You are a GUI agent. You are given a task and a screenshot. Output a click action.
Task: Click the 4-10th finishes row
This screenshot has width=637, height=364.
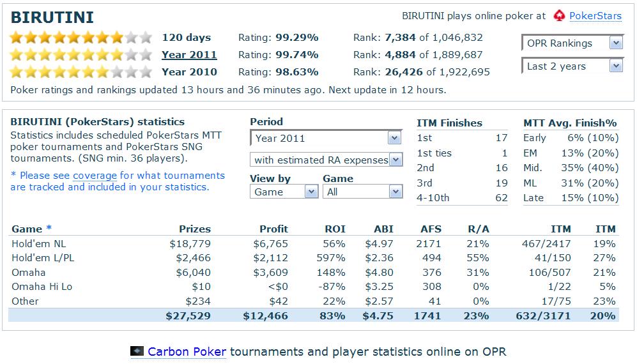click(x=463, y=198)
